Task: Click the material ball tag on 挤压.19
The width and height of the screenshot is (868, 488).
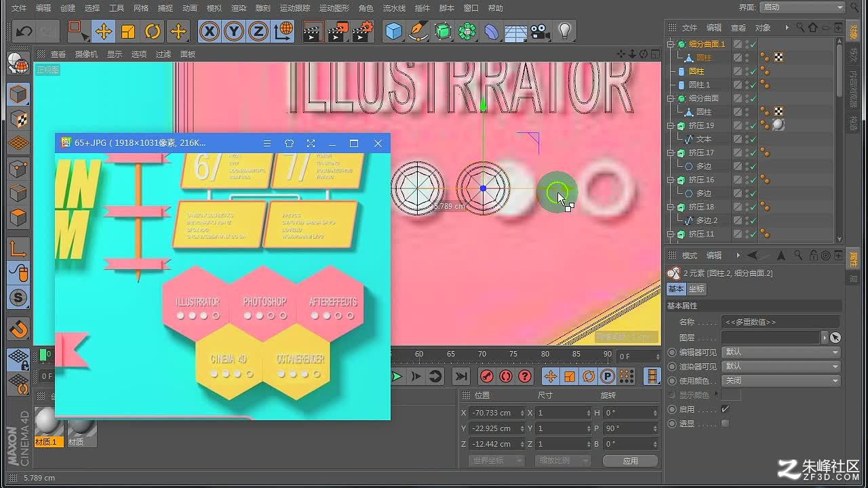Action: click(x=778, y=125)
